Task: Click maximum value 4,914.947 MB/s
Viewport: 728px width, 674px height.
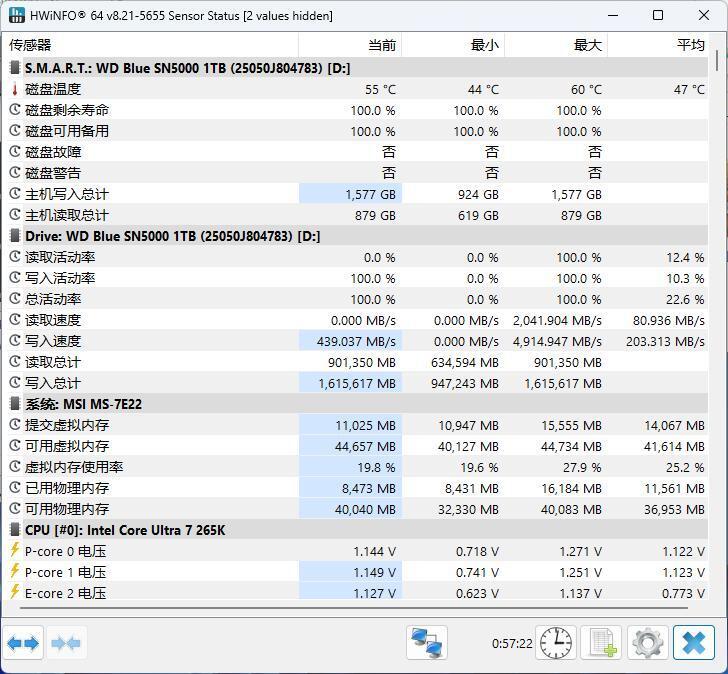Action: 557,342
